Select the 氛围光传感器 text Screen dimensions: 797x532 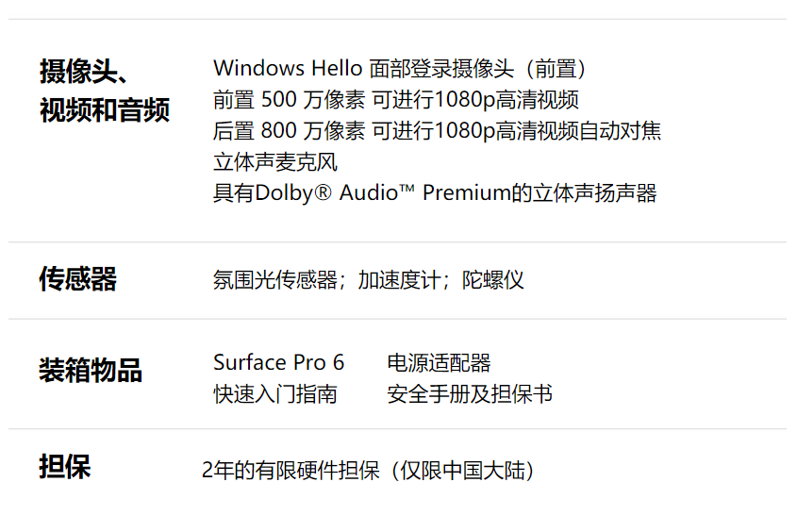[275, 280]
